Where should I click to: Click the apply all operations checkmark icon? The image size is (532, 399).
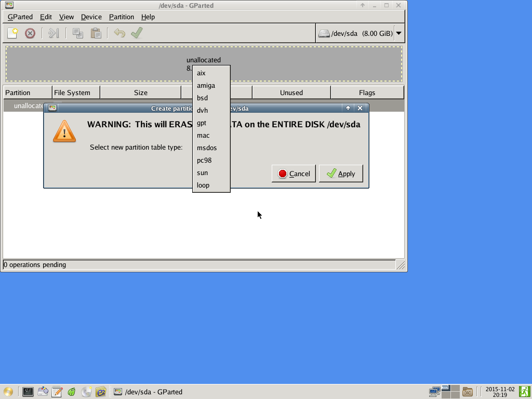pos(137,33)
